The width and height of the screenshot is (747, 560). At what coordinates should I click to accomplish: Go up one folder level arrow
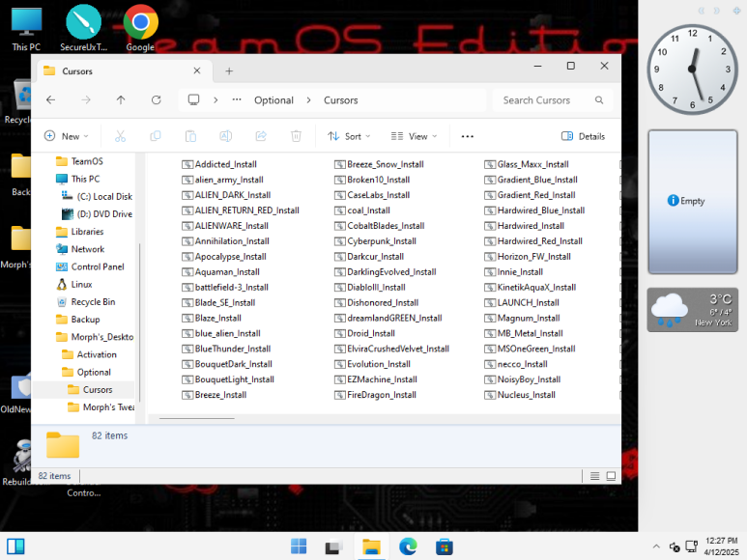121,99
